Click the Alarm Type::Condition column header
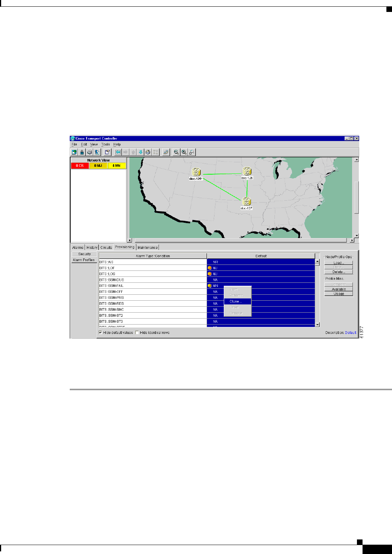The image size is (392, 554). (x=153, y=256)
